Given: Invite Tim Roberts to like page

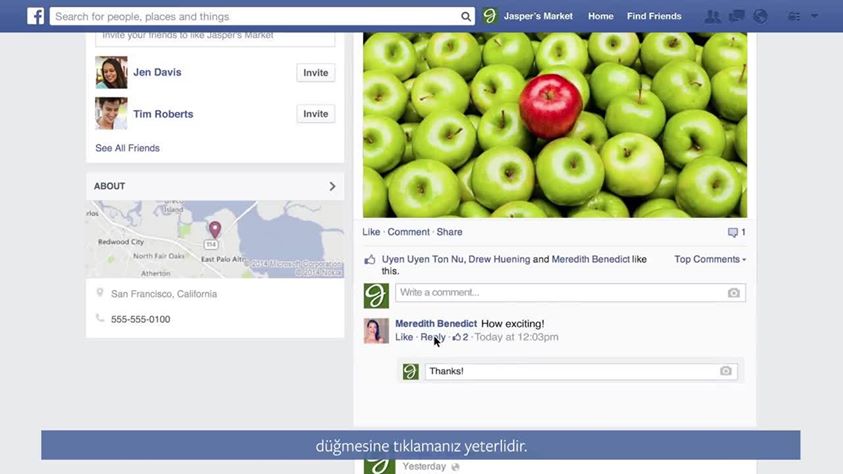Looking at the screenshot, I should coord(316,114).
